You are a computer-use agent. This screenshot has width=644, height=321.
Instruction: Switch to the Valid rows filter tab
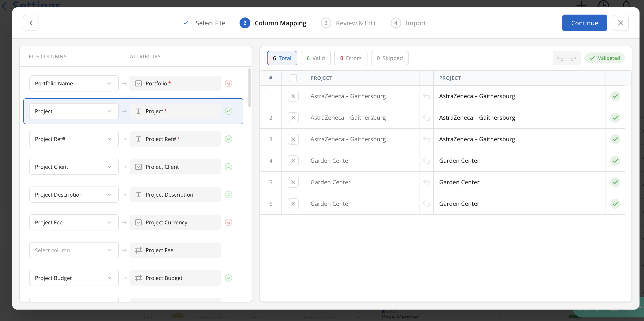coord(316,58)
